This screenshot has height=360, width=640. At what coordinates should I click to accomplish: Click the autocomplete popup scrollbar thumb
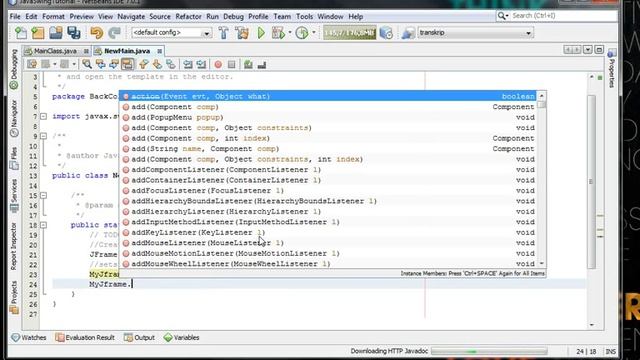pos(542,105)
